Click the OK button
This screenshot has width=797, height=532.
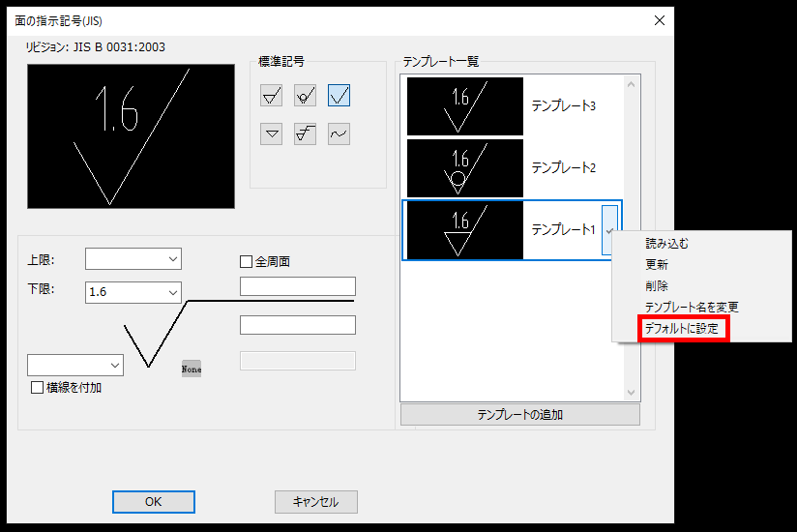pyautogui.click(x=154, y=502)
